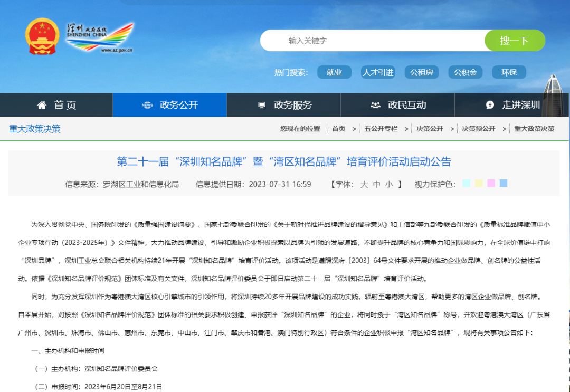Click the people icon beside 政民互动
The height and width of the screenshot is (392, 570).
pyautogui.click(x=375, y=105)
